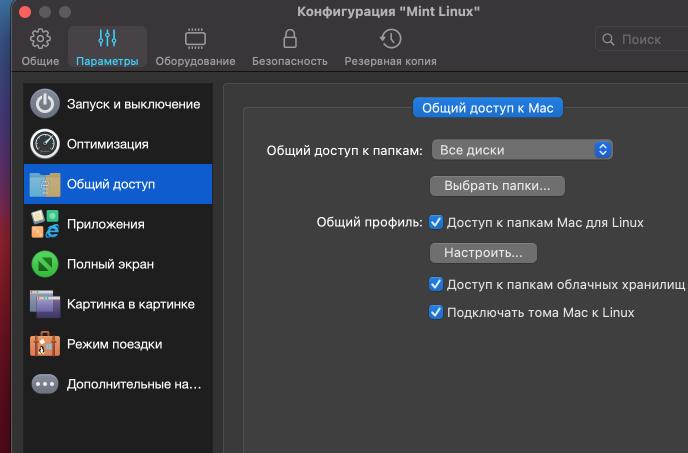Click the power icon for Запуск и выключение
Image resolution: width=688 pixels, height=453 pixels.
[45, 104]
